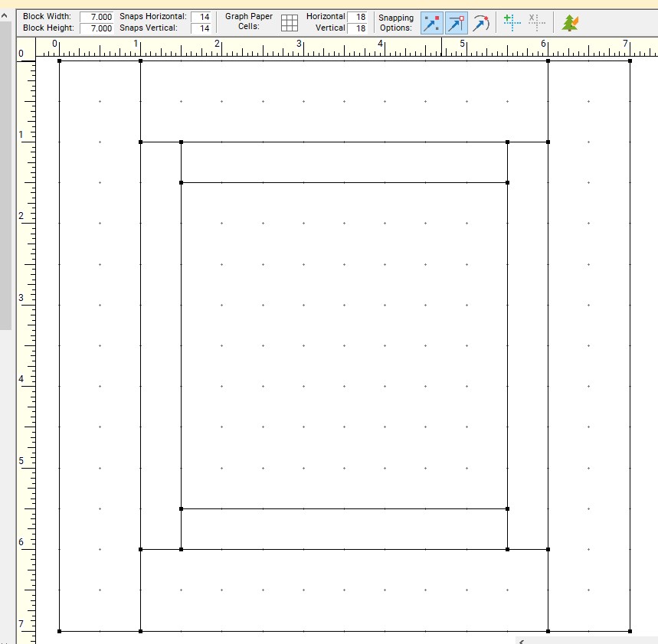Click the left vertical scrollbar thumb

pyautogui.click(x=5, y=175)
